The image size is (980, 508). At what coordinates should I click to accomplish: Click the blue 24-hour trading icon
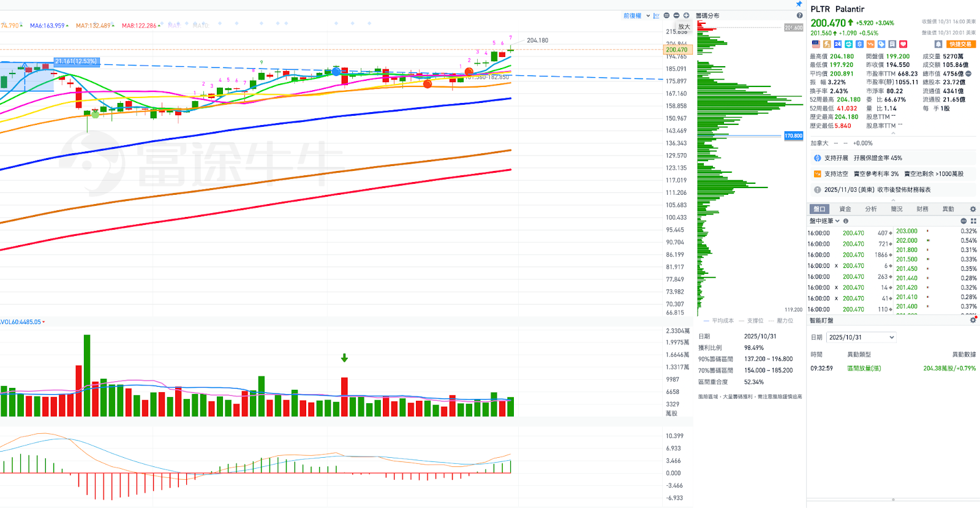[x=837, y=44]
